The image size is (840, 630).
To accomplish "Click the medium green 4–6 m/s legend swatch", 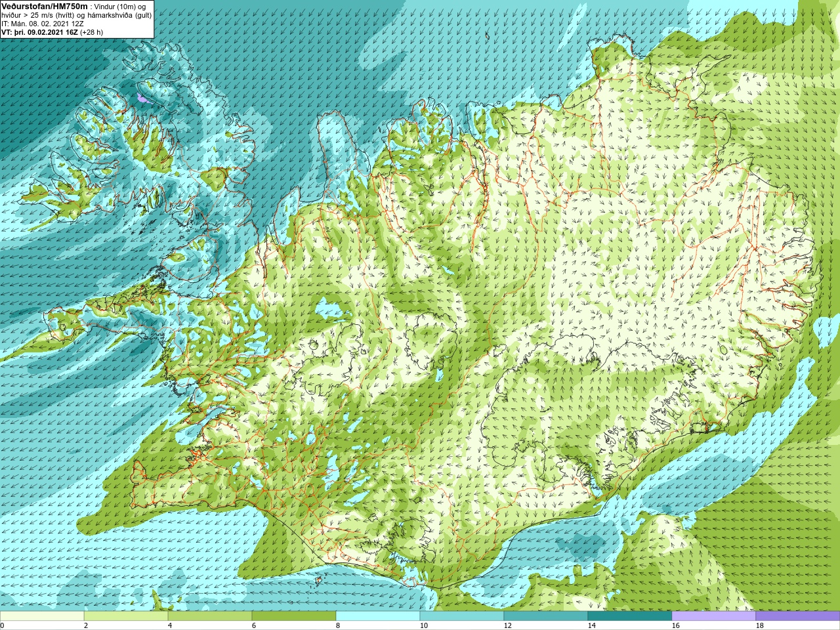I will click(210, 616).
